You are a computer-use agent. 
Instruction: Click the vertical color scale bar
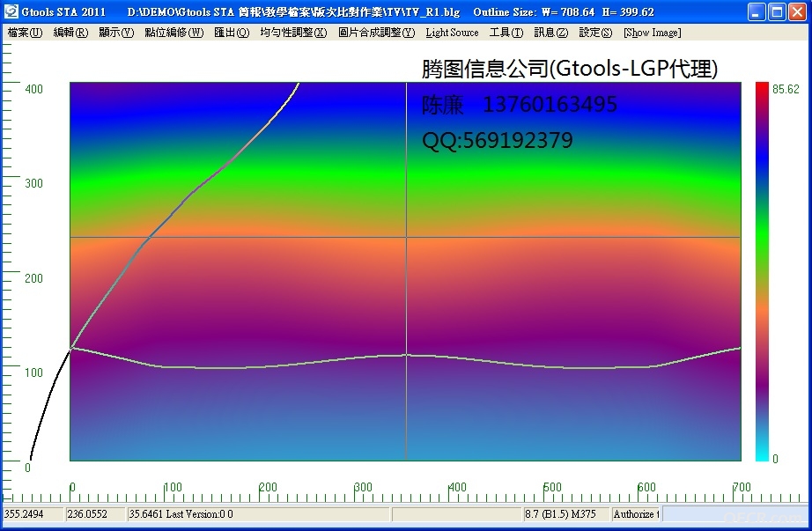click(762, 271)
